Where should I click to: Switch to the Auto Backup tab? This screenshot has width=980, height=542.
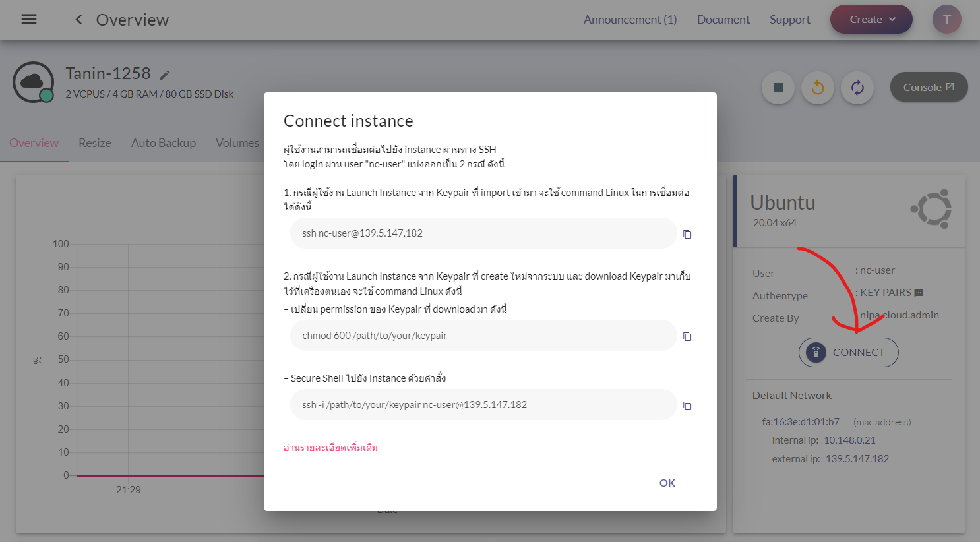pos(164,143)
